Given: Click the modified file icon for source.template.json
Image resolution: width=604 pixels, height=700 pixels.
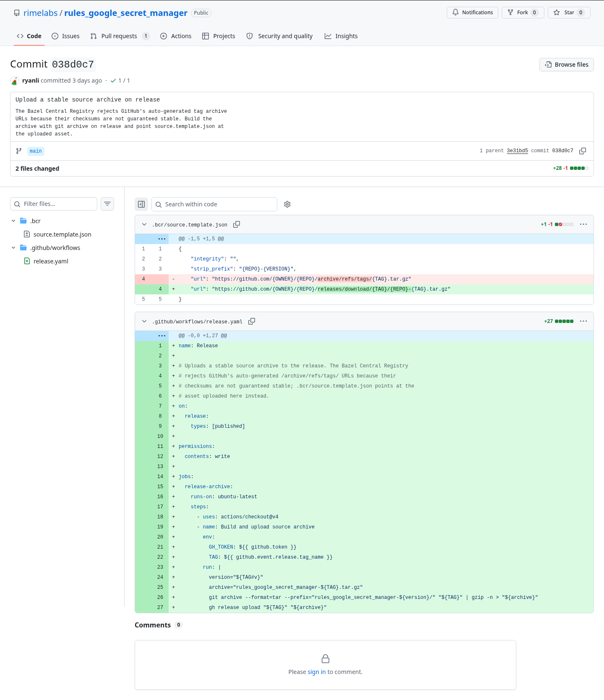Looking at the screenshot, I should pyautogui.click(x=27, y=234).
